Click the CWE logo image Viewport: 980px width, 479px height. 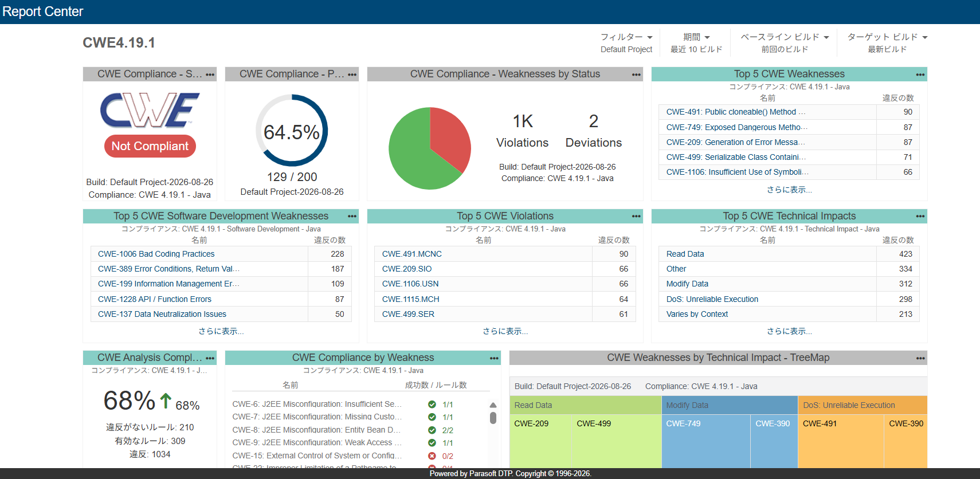click(x=150, y=110)
